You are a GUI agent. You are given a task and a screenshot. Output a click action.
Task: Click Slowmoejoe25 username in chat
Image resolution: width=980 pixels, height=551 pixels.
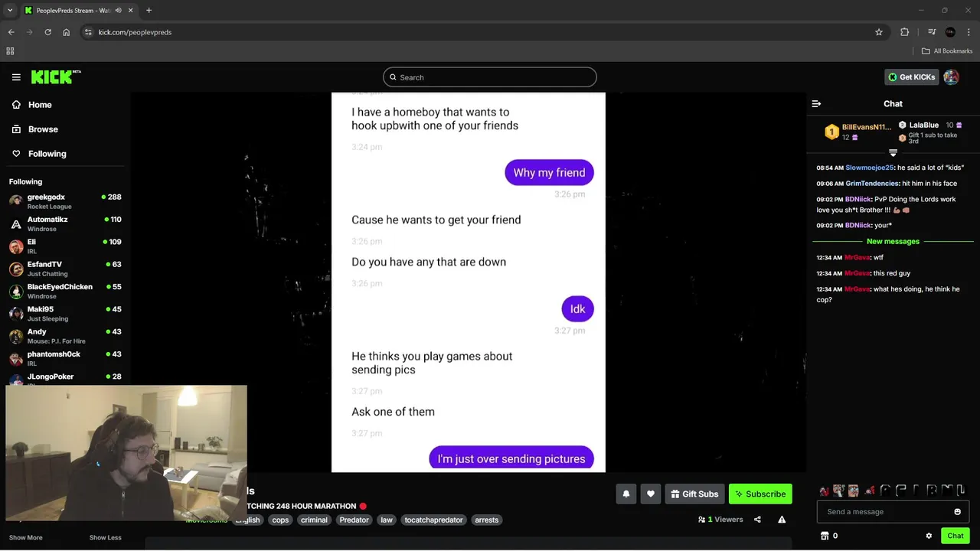click(x=869, y=168)
